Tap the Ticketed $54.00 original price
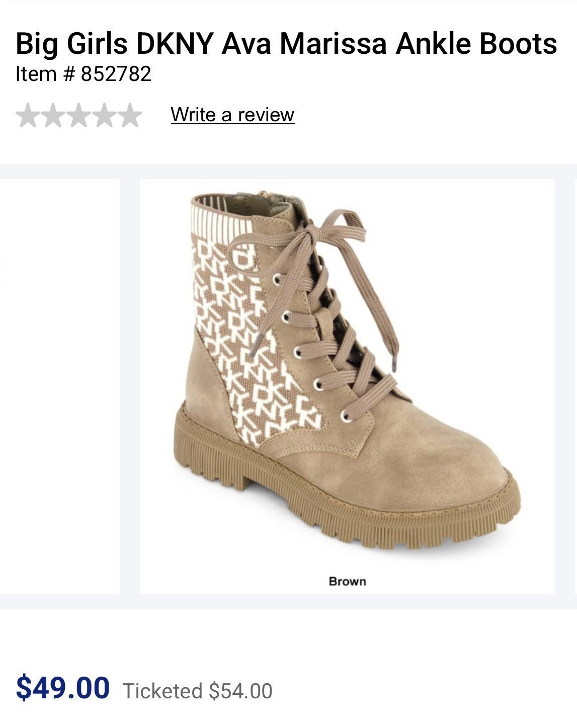 point(197,691)
